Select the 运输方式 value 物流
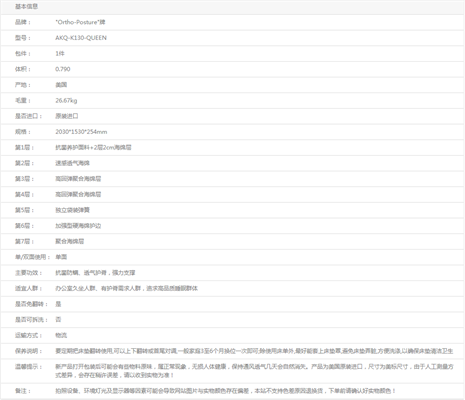This screenshot has width=465, height=400. [x=61, y=336]
